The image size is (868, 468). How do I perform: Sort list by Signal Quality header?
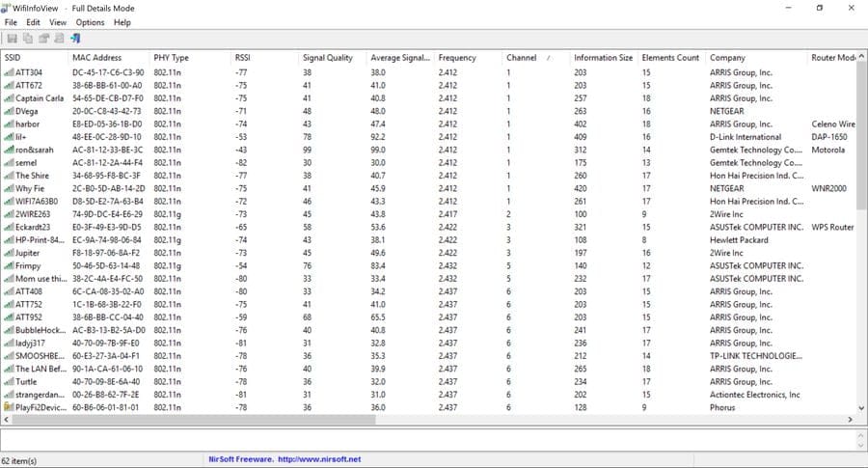click(327, 58)
